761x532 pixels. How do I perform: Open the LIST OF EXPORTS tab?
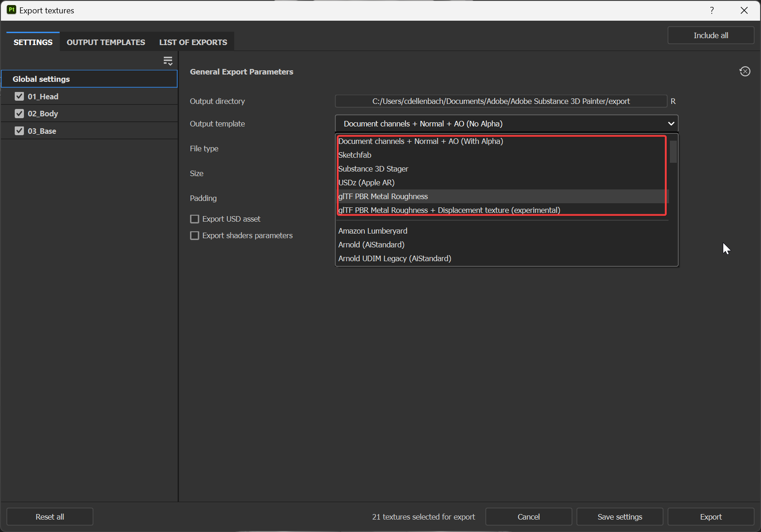point(193,42)
